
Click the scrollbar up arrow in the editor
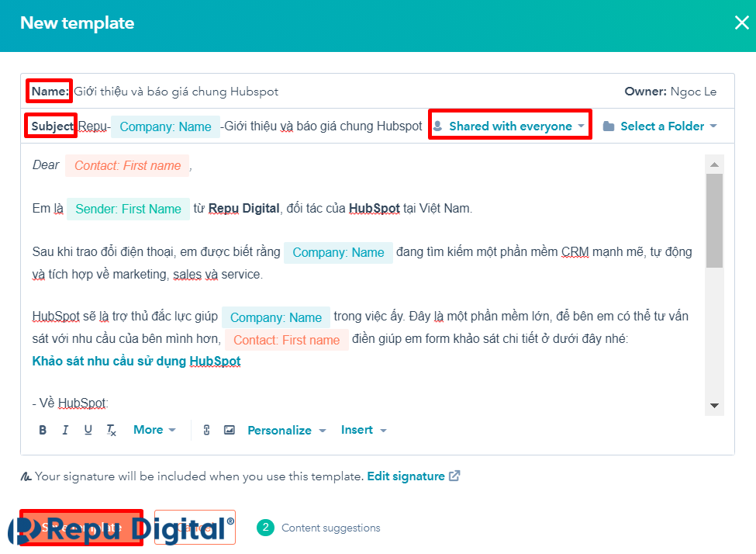point(715,164)
